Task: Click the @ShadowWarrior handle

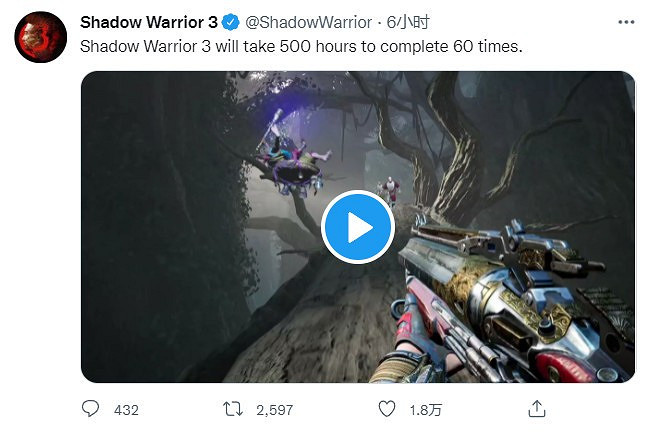Action: pos(308,22)
